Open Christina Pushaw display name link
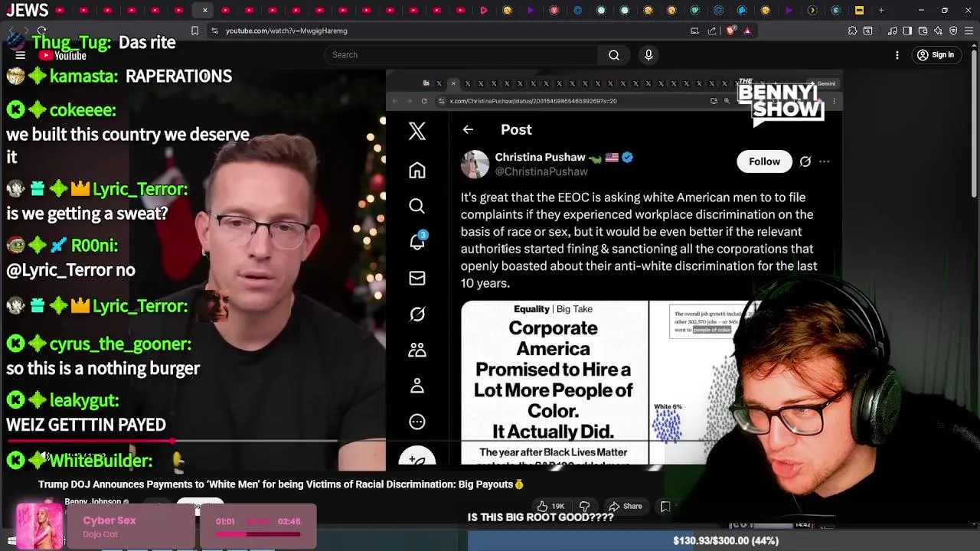This screenshot has height=551, width=980. 540,157
